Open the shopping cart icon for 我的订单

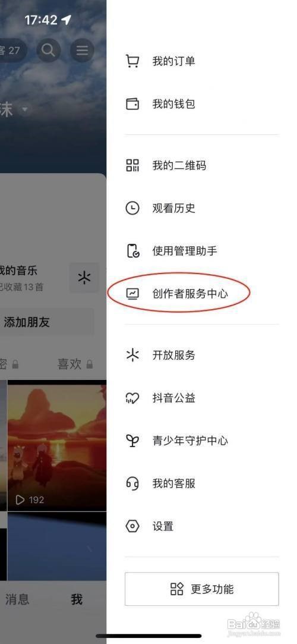[132, 62]
